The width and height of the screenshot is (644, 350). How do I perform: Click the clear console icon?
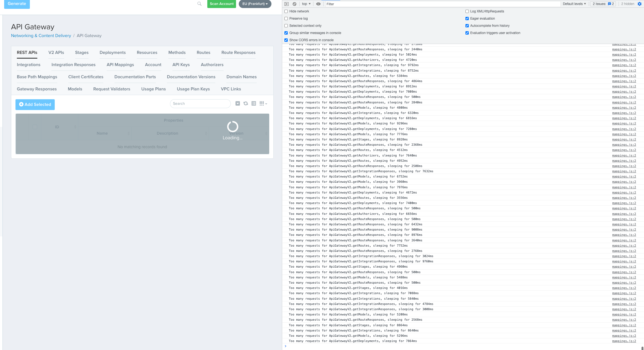coord(294,4)
